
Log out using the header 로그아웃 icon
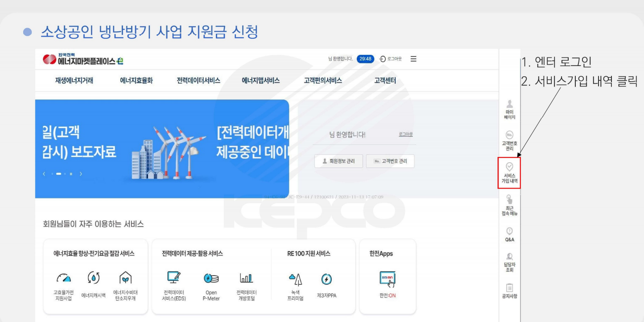[x=390, y=59]
